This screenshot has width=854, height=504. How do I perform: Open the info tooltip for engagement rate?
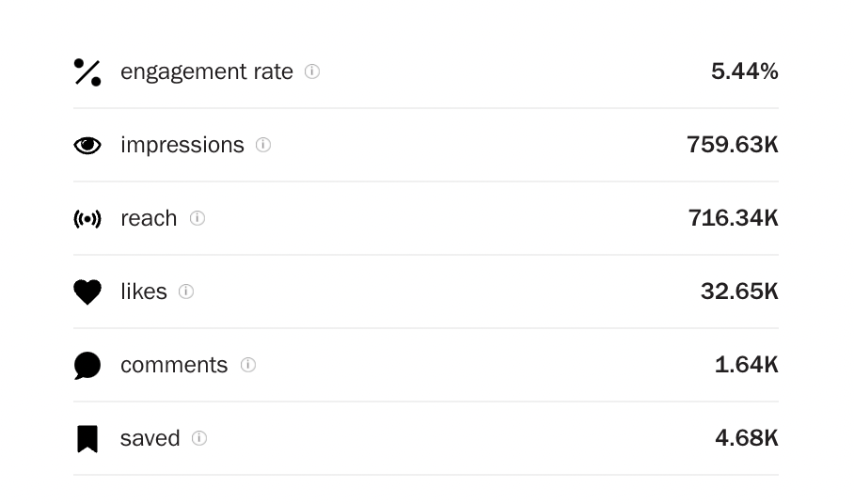[312, 71]
